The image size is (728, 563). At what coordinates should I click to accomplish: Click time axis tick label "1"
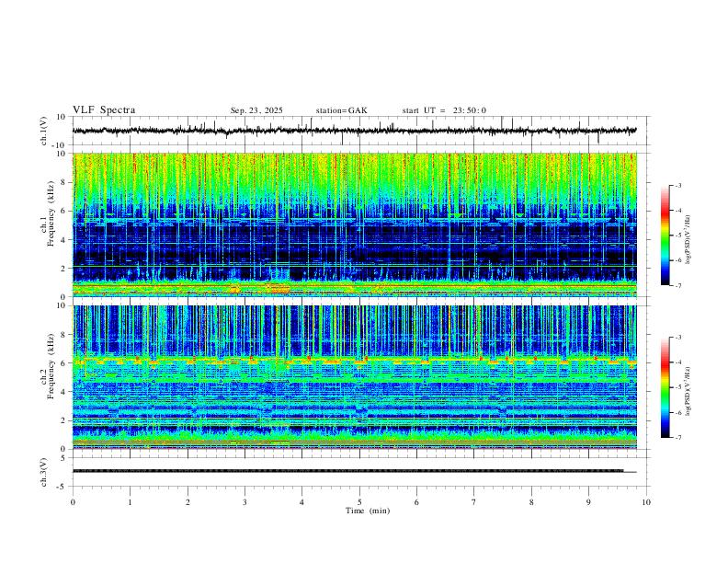(130, 502)
